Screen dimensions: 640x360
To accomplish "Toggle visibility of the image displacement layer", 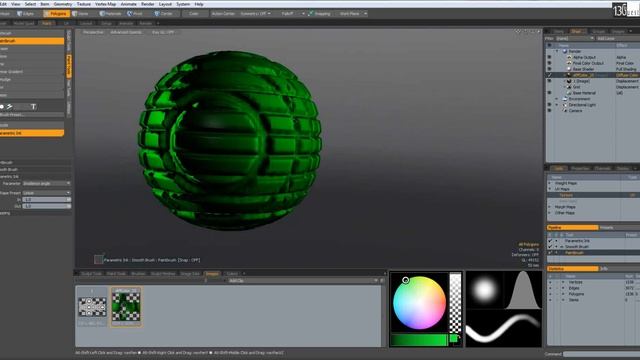I will click(549, 81).
